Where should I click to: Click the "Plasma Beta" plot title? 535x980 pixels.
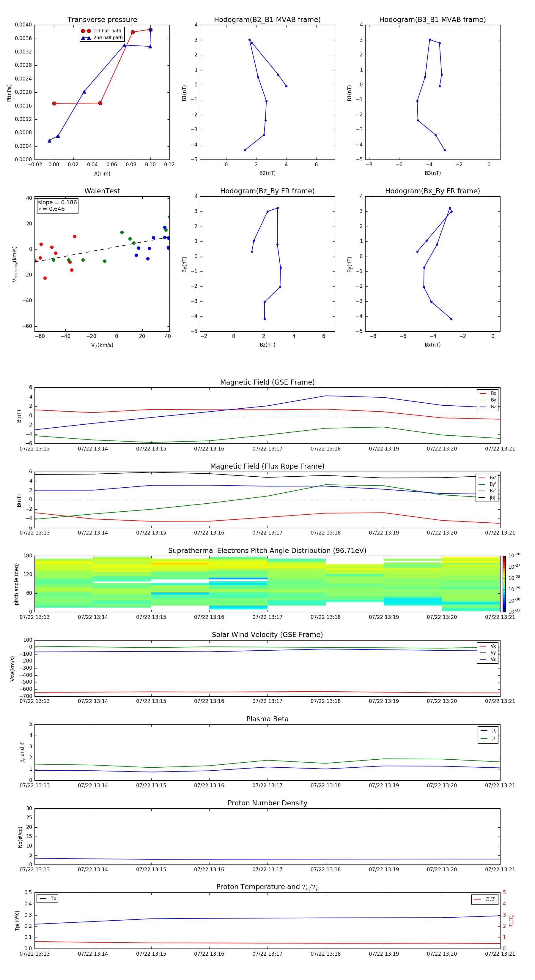(267, 719)
